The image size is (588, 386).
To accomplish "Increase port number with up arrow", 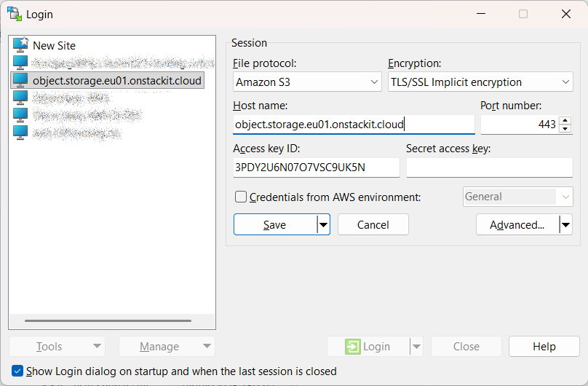I will pos(565,120).
